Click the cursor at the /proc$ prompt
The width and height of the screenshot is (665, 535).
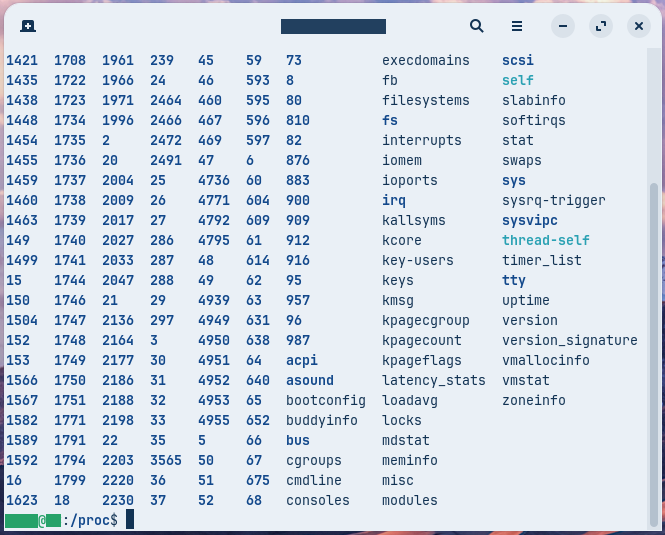(130, 520)
